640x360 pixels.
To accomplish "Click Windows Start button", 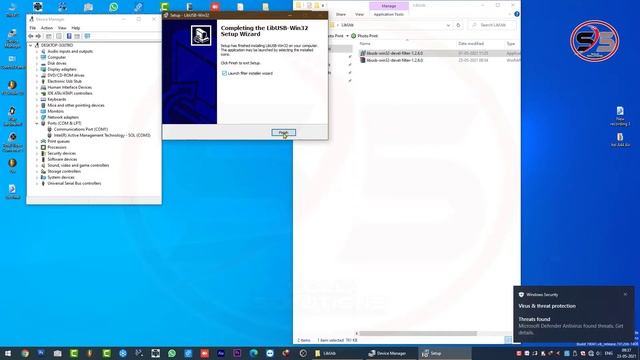I will 8,353.
